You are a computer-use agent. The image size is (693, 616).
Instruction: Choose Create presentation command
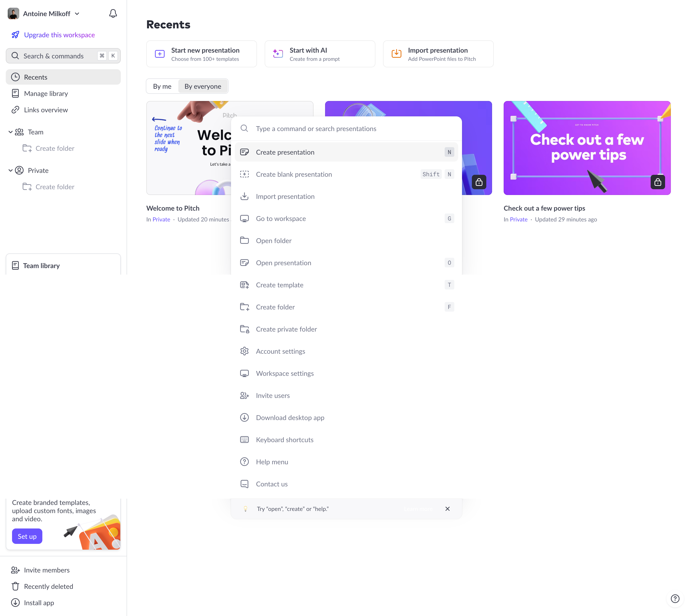coord(346,152)
